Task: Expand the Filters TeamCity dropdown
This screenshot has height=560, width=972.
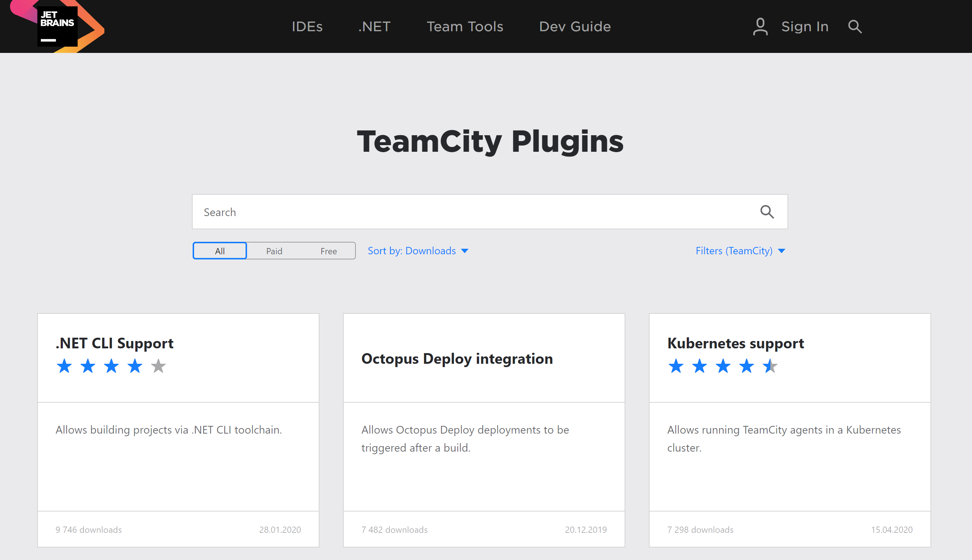Action: point(740,250)
